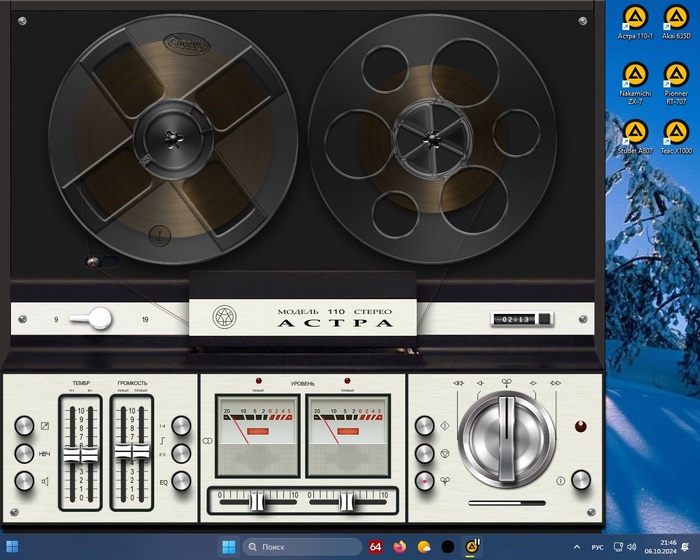Adjust the left record level horizontal slider

257,502
